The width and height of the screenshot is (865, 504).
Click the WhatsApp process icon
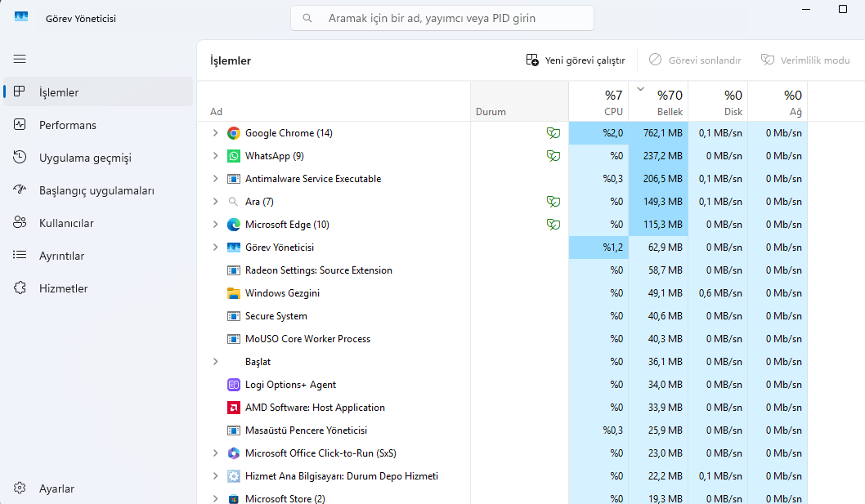[x=234, y=156]
